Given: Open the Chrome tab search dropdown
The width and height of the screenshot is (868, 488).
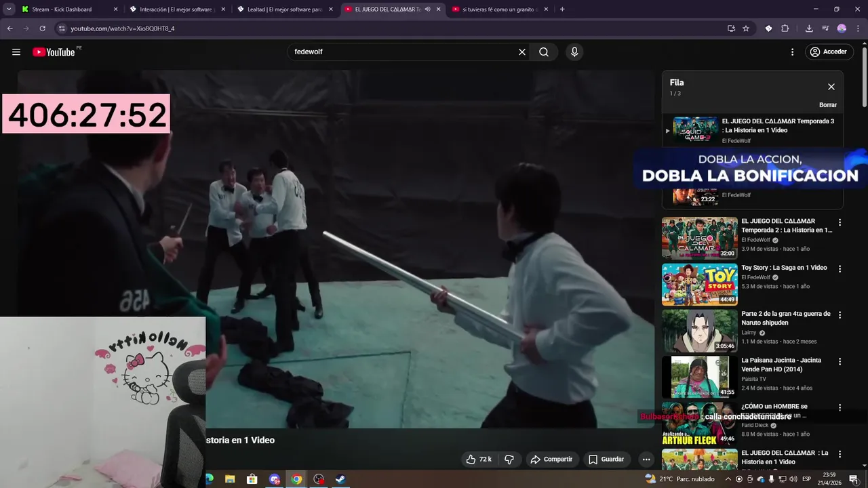Looking at the screenshot, I should click(9, 9).
